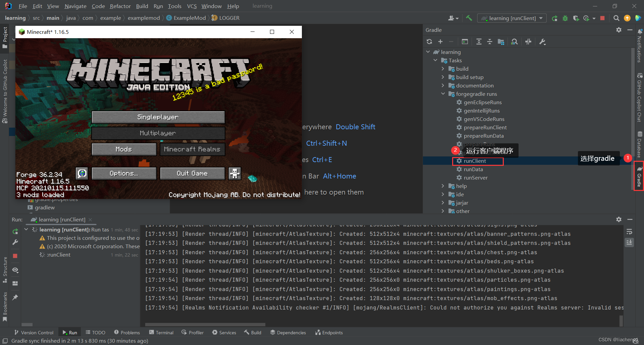Image resolution: width=644 pixels, height=345 pixels.
Task: Open run configuration learning [runClient] dropdown
Action: pyautogui.click(x=512, y=18)
